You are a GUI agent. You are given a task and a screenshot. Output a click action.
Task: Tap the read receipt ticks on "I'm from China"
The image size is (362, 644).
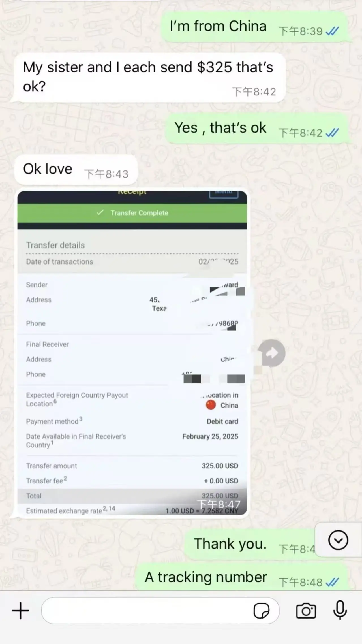point(332,31)
